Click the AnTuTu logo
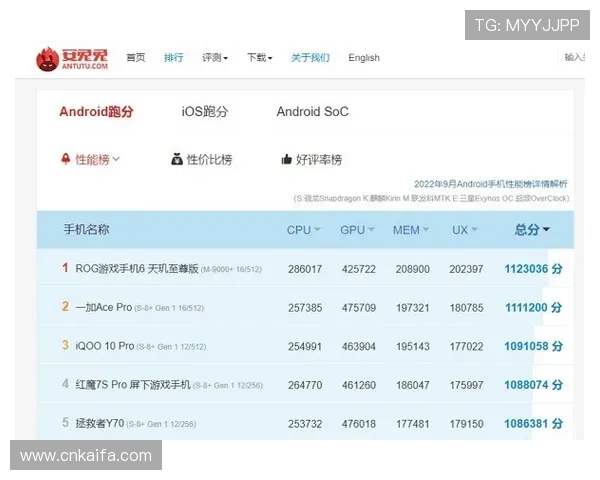 coord(72,59)
